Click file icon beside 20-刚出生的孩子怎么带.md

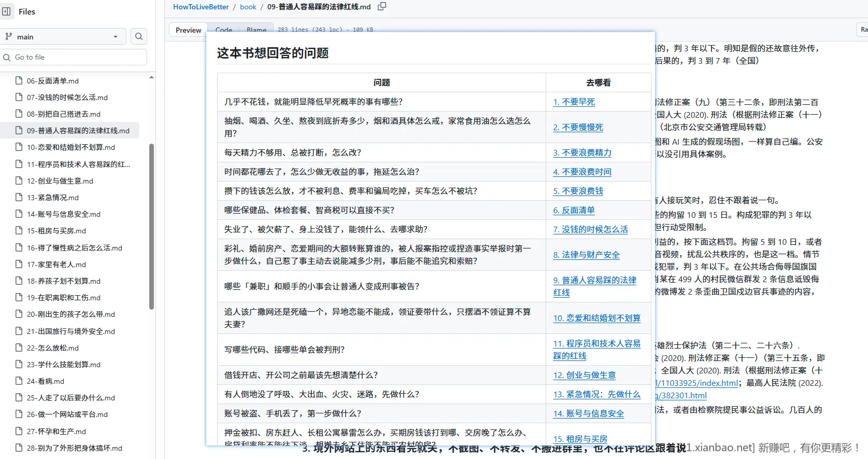19,314
